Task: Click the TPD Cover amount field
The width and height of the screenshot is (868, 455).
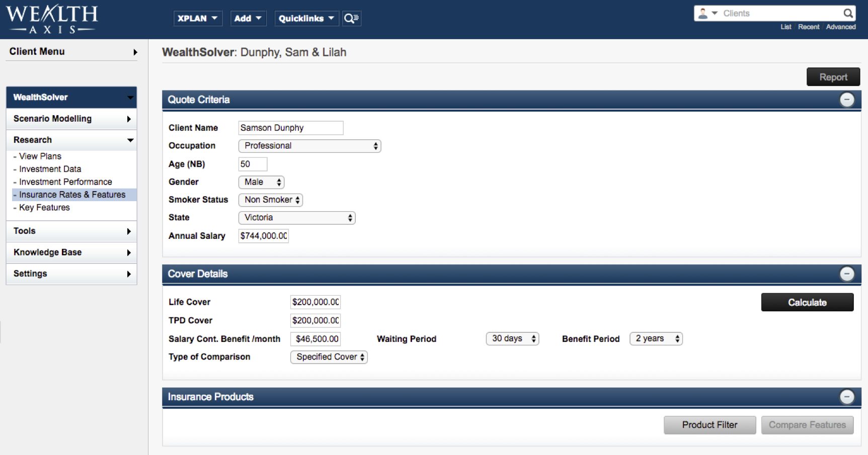Action: [315, 320]
